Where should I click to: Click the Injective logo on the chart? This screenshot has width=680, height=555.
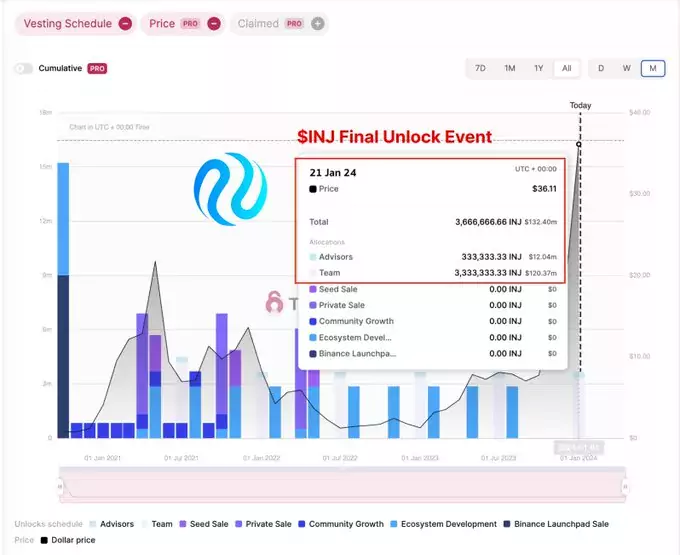point(230,189)
